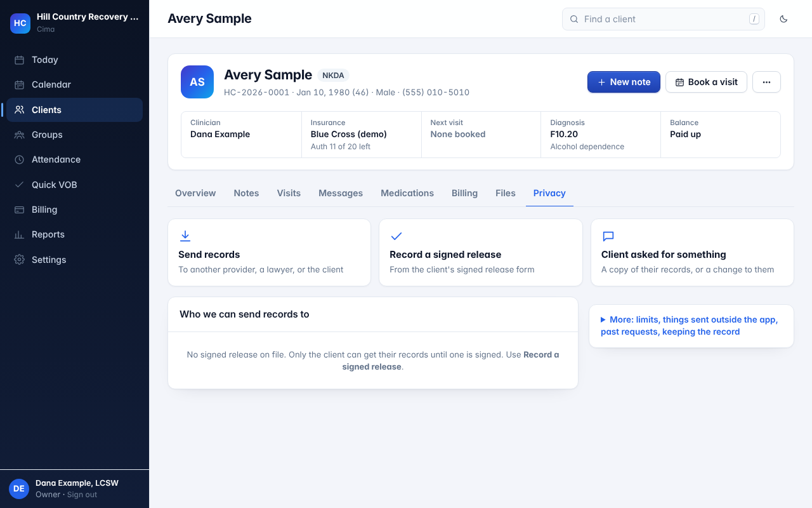Select the Medications tab
This screenshot has height=508, width=812.
tap(407, 193)
